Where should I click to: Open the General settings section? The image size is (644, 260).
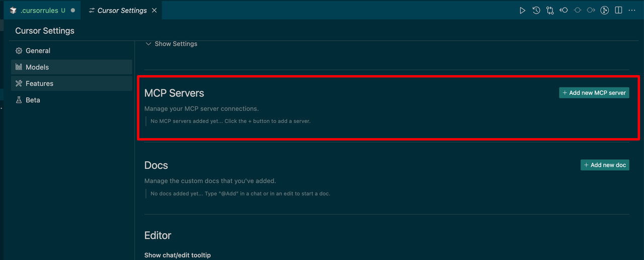pos(71,50)
